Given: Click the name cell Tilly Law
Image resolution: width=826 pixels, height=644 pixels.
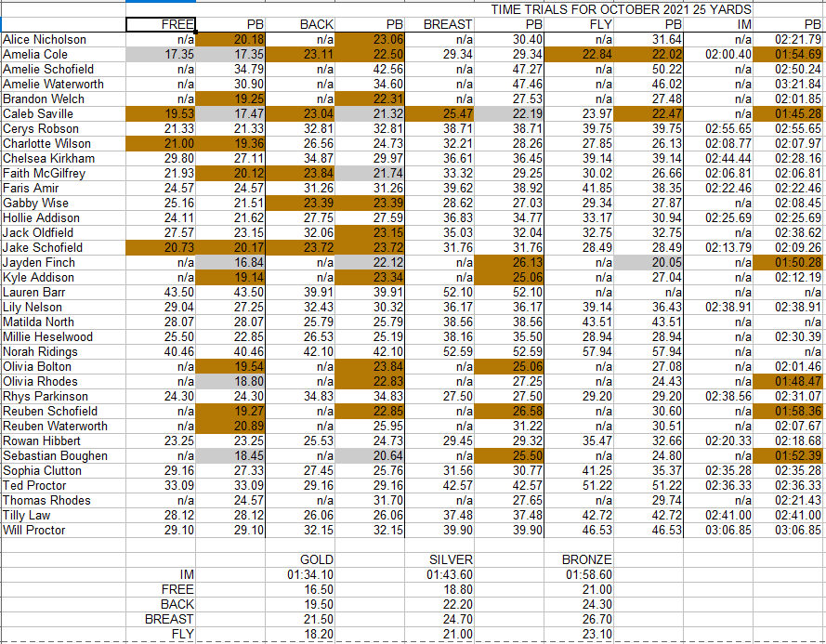Looking at the screenshot, I should [x=63, y=515].
